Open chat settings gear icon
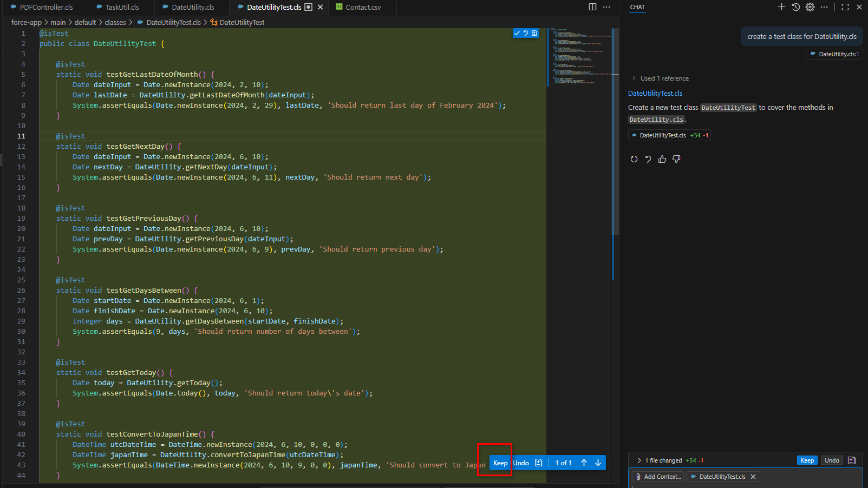Viewport: 868px width, 488px height. point(810,7)
